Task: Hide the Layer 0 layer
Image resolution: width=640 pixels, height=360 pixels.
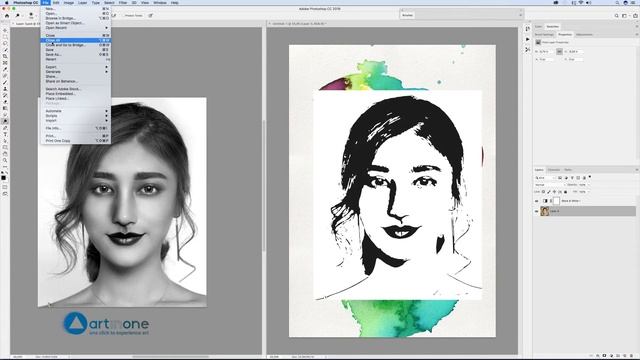Action: [536, 211]
